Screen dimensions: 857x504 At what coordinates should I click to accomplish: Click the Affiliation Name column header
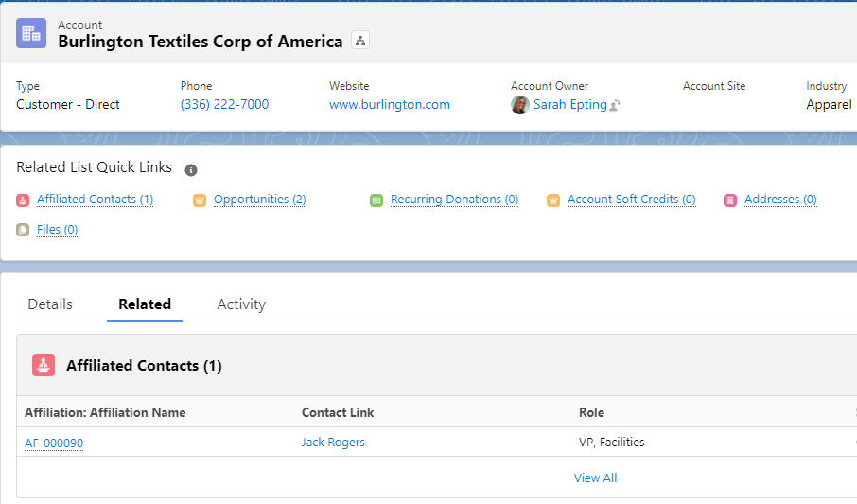(105, 412)
